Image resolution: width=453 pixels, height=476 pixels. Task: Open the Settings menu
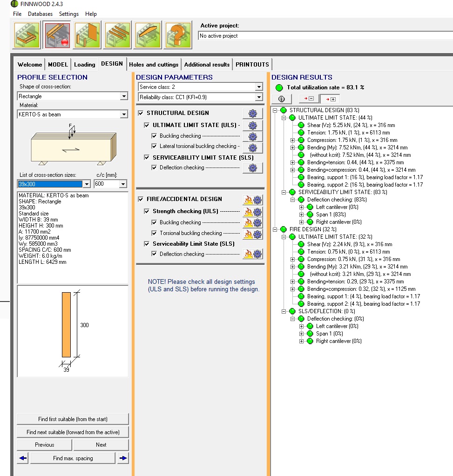68,14
